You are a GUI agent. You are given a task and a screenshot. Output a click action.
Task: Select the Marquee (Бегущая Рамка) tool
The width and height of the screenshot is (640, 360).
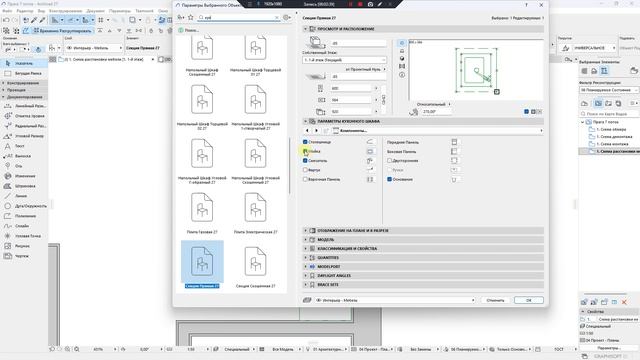(x=24, y=73)
